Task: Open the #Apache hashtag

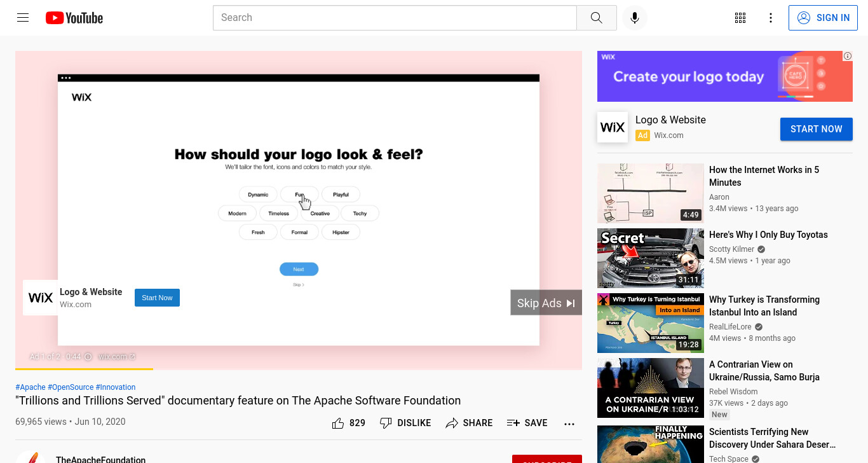Action: [31, 387]
